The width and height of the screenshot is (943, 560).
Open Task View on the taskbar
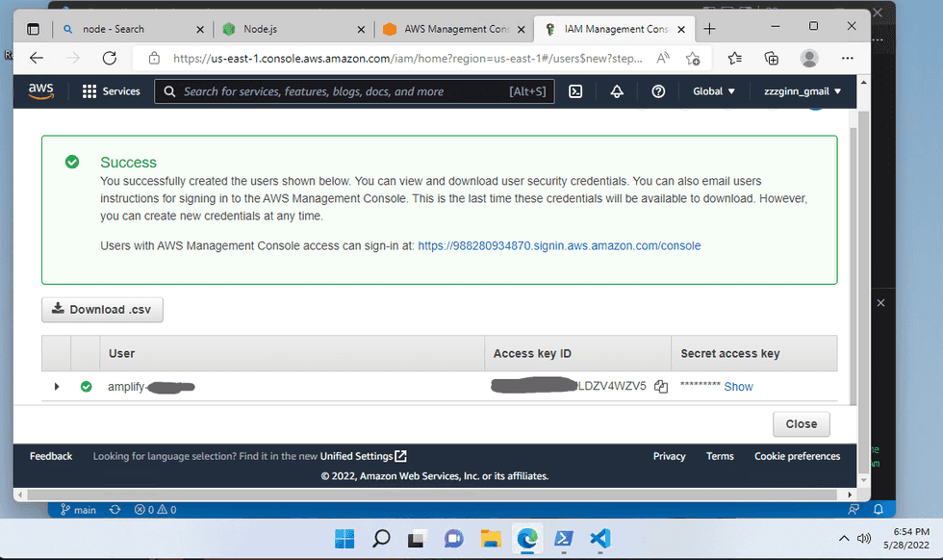[x=416, y=538]
